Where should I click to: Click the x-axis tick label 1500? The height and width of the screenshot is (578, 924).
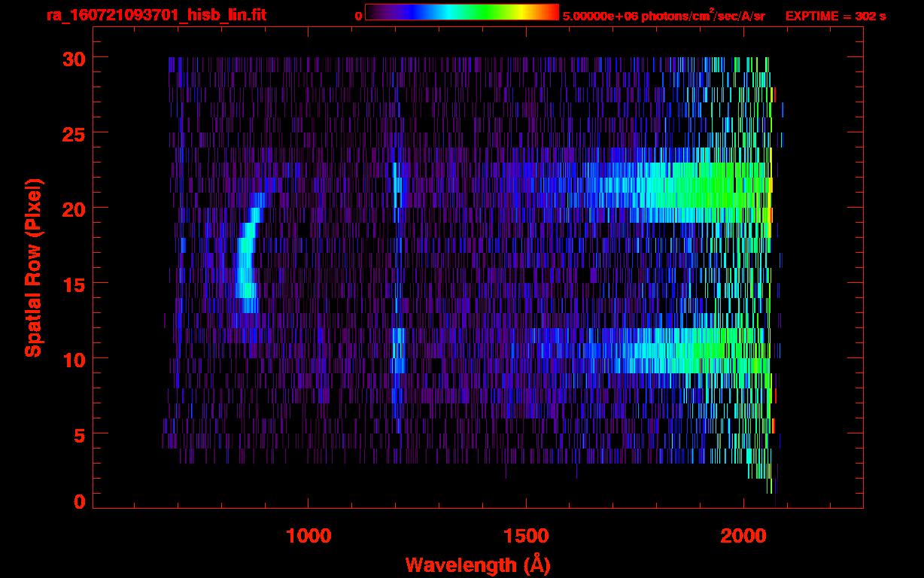point(526,537)
